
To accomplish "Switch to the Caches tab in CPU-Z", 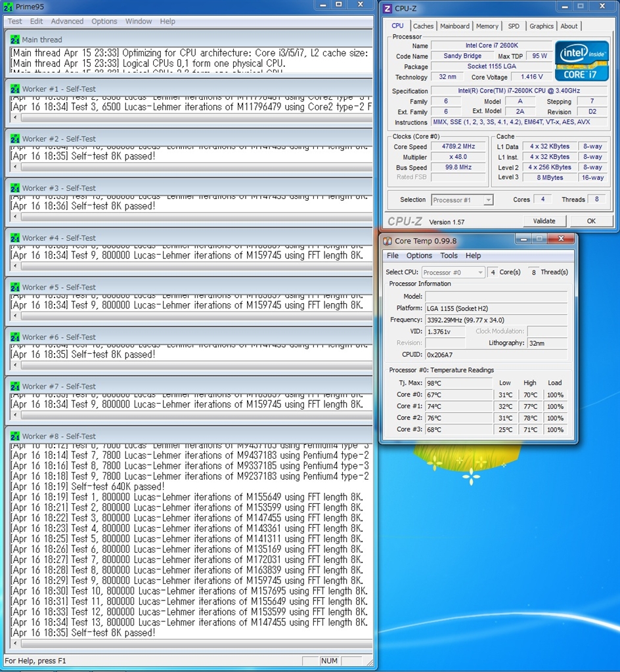I will coord(423,26).
